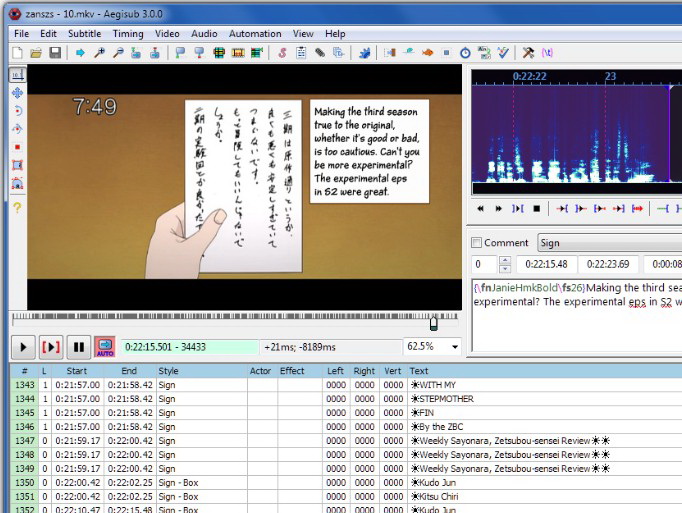The width and height of the screenshot is (682, 513).
Task: Click the end time field 0:22:23.69
Action: pos(608,264)
